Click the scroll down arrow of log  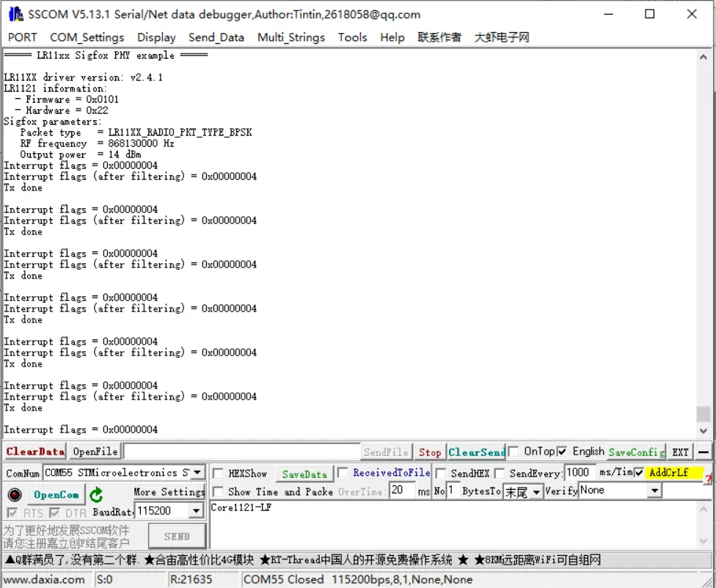pos(704,431)
